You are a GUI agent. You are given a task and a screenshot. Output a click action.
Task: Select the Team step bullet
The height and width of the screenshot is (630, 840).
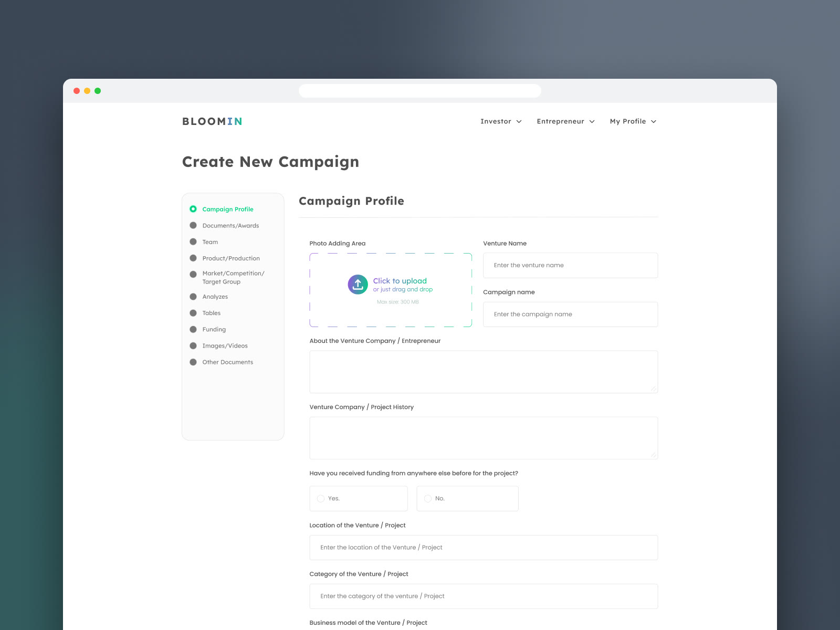[193, 242]
